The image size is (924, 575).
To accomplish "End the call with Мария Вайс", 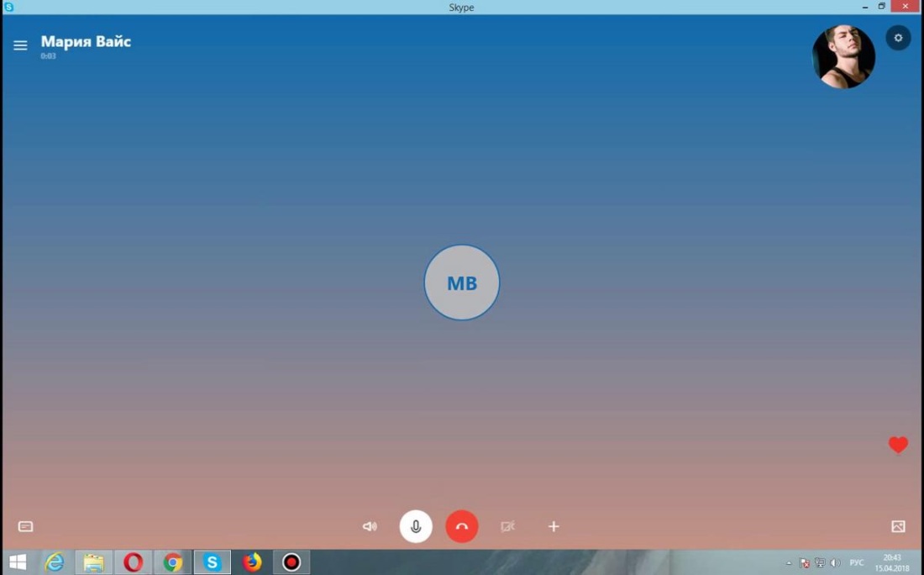I will coord(461,526).
